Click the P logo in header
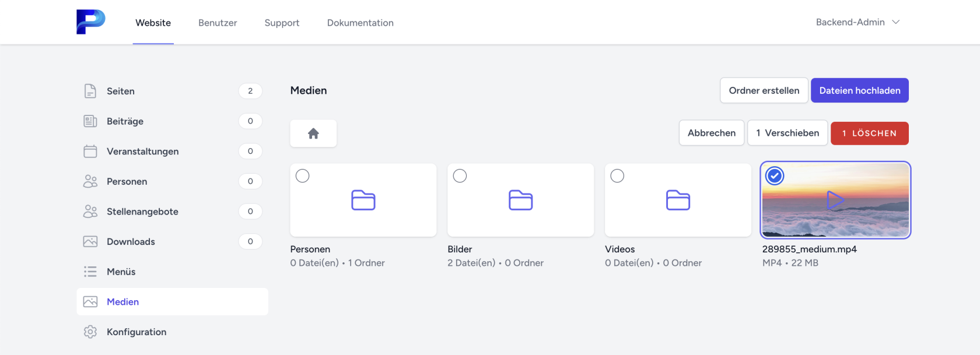 (90, 22)
